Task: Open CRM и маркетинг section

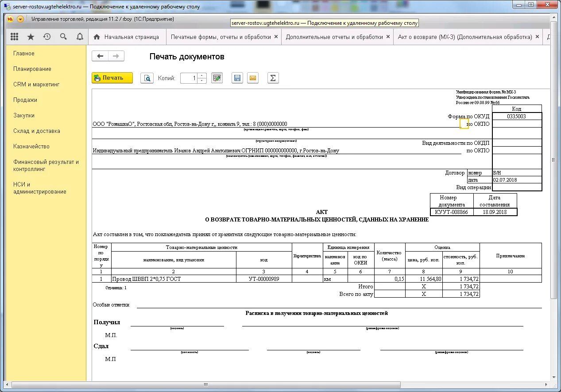Action: (36, 85)
